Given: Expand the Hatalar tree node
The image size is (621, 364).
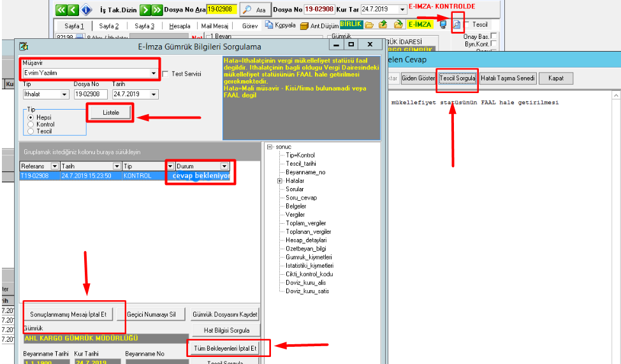Looking at the screenshot, I should tap(280, 181).
